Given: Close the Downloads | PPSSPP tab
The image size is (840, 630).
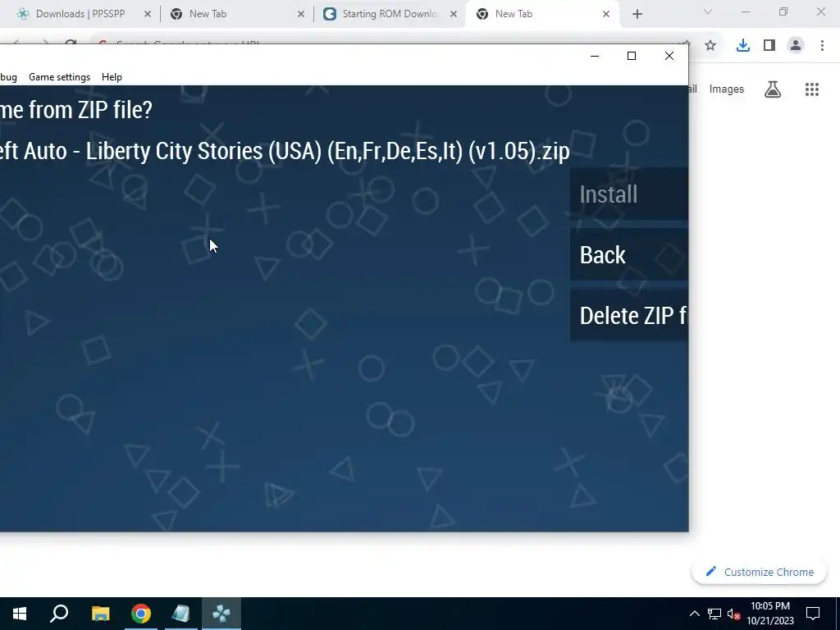Looking at the screenshot, I should click(x=148, y=14).
